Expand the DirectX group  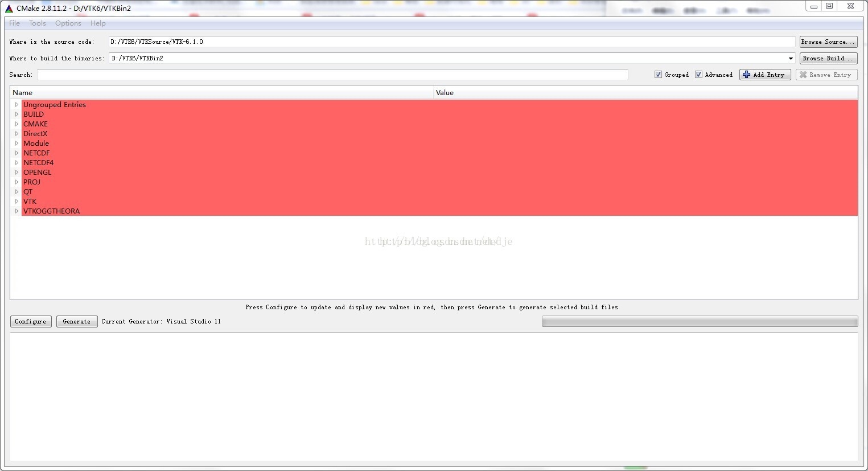[17, 134]
